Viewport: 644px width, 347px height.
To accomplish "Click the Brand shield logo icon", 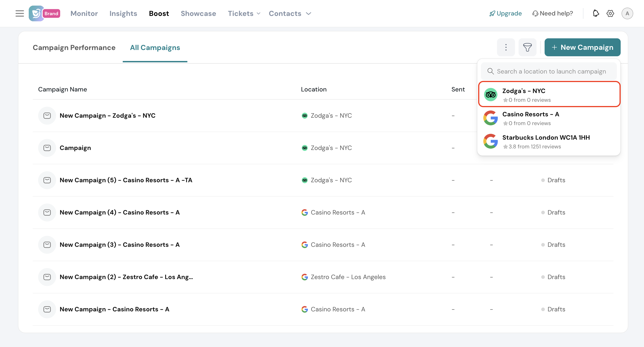I will pos(36,13).
